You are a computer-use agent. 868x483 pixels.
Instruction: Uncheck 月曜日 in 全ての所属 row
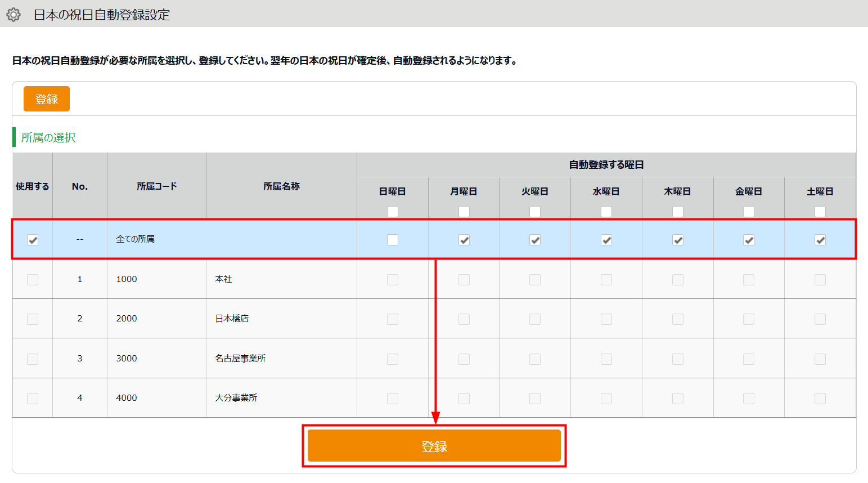point(464,240)
